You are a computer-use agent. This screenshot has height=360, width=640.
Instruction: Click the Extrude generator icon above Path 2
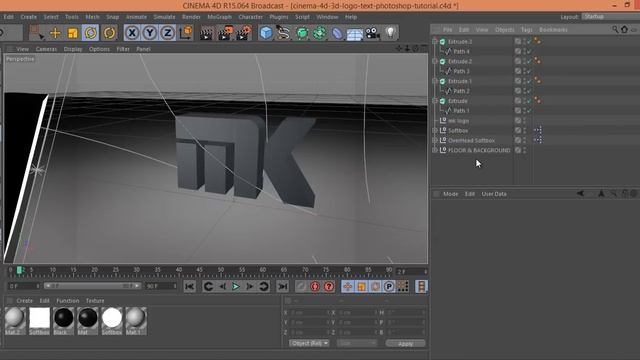coord(442,81)
